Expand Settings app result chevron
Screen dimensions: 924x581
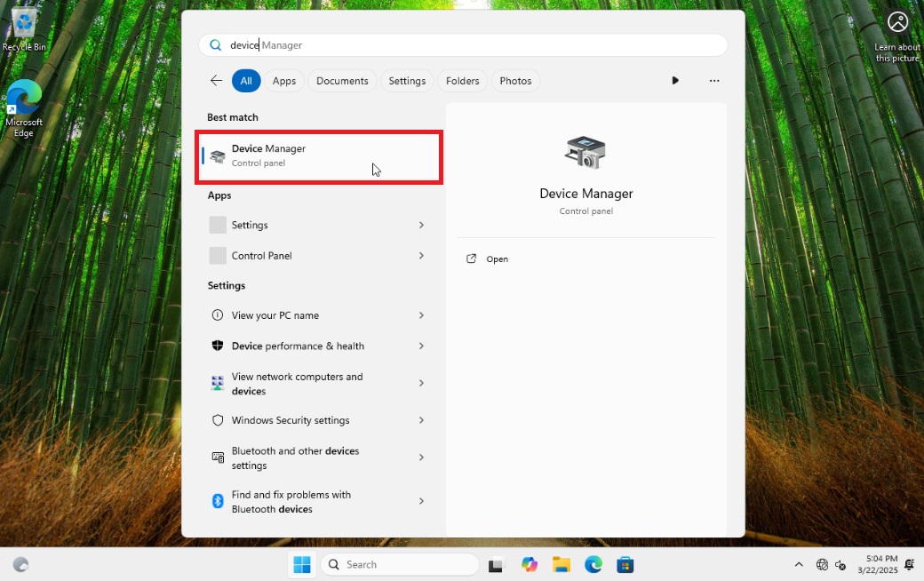(x=421, y=226)
